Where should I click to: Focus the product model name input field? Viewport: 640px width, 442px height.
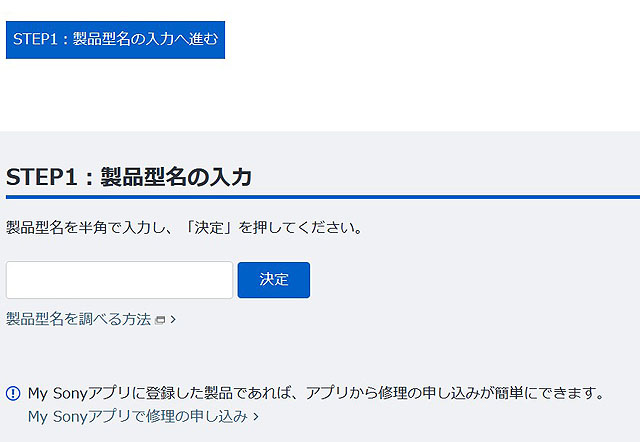[x=119, y=280]
